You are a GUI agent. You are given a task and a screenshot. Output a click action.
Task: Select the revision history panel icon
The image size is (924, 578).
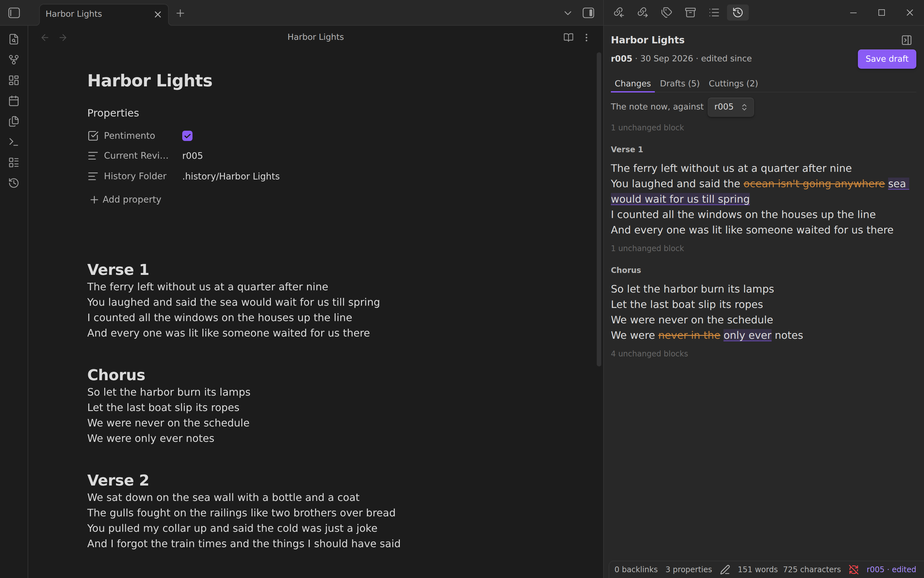point(738,13)
